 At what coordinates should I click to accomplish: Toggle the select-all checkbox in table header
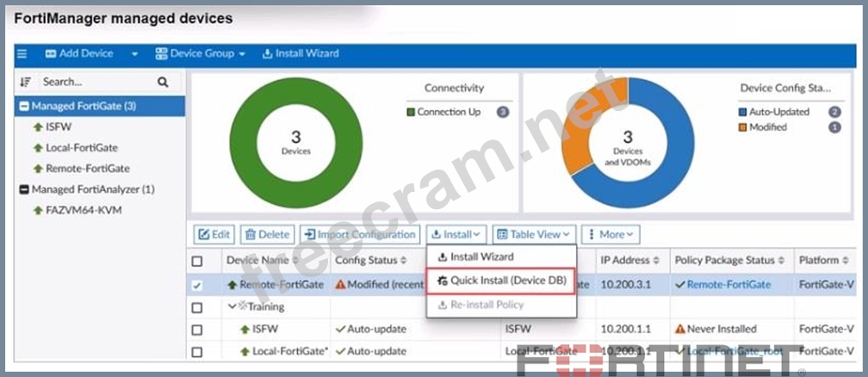pos(197,261)
